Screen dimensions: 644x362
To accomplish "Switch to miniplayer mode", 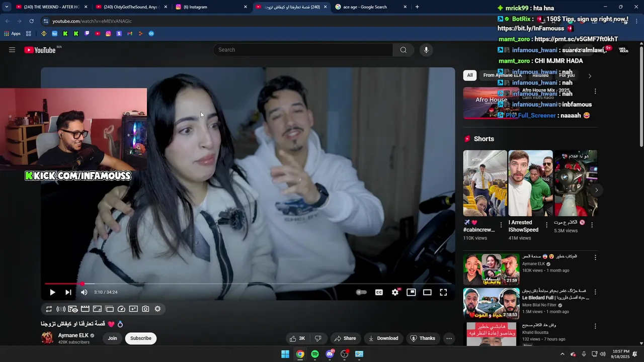I will (411, 292).
